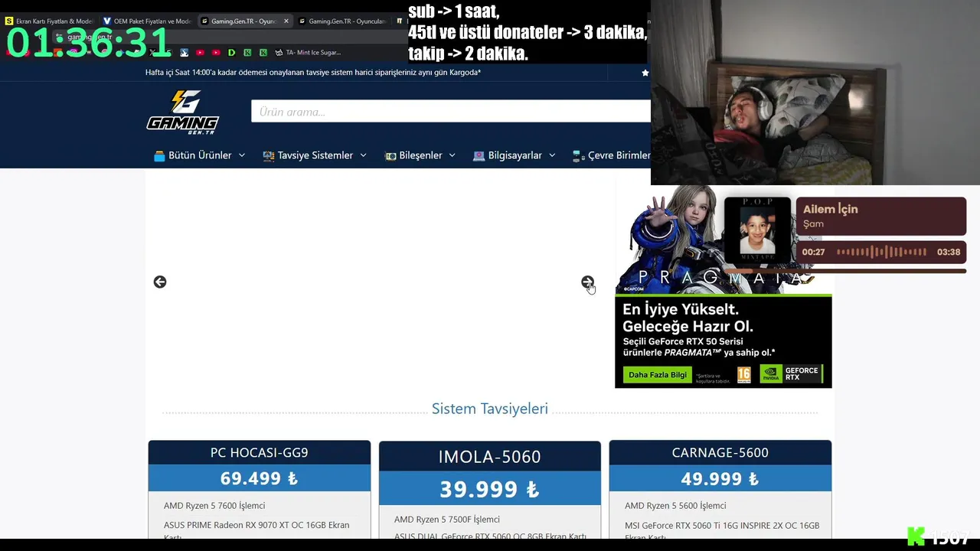Click the star icon in top notice bar
The width and height of the screenshot is (980, 551).
(x=645, y=73)
